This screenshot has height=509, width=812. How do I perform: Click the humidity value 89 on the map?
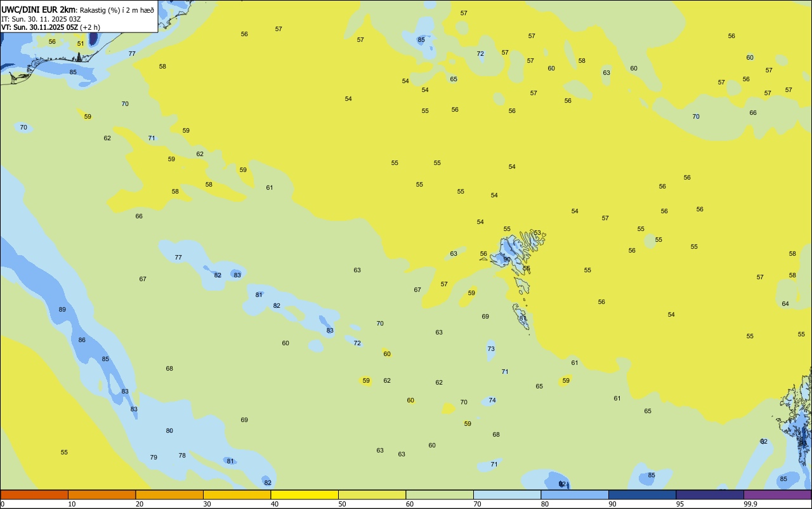(x=62, y=309)
